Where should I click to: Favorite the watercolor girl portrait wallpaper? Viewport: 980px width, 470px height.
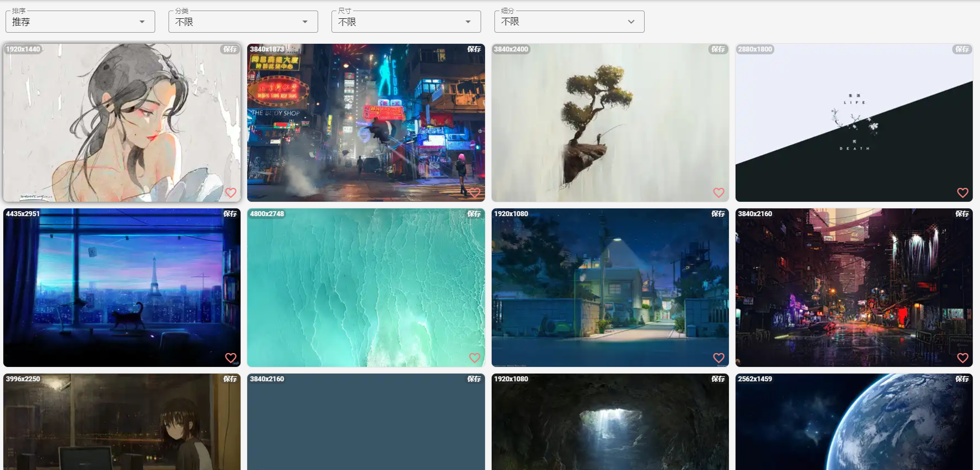coord(231,193)
